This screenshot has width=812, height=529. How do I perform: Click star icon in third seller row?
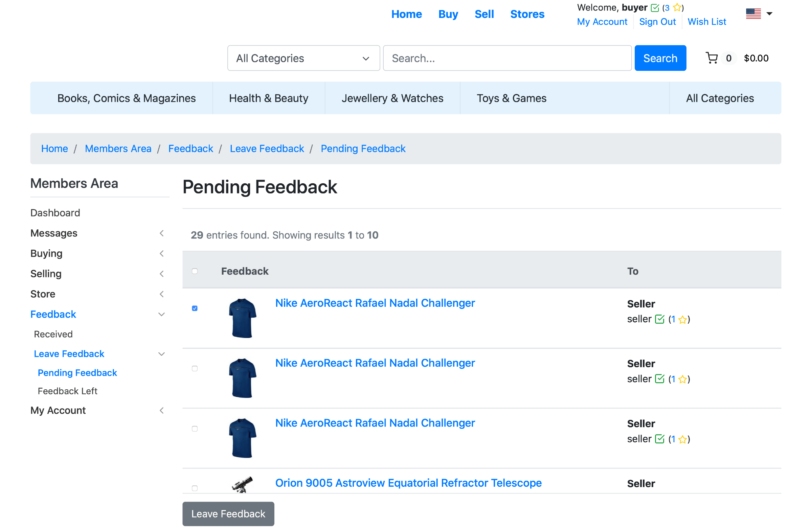click(x=682, y=439)
